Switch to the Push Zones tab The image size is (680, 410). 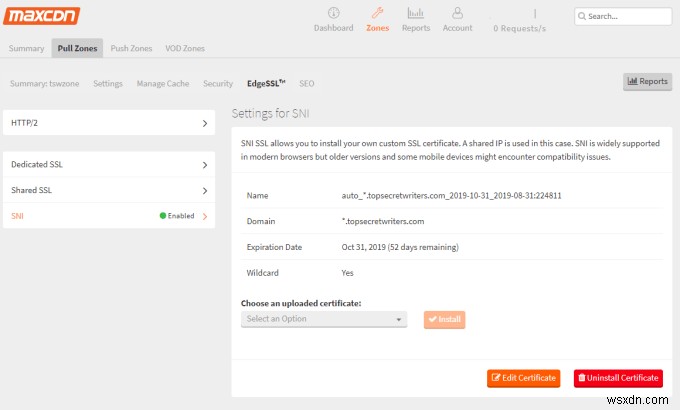(131, 48)
